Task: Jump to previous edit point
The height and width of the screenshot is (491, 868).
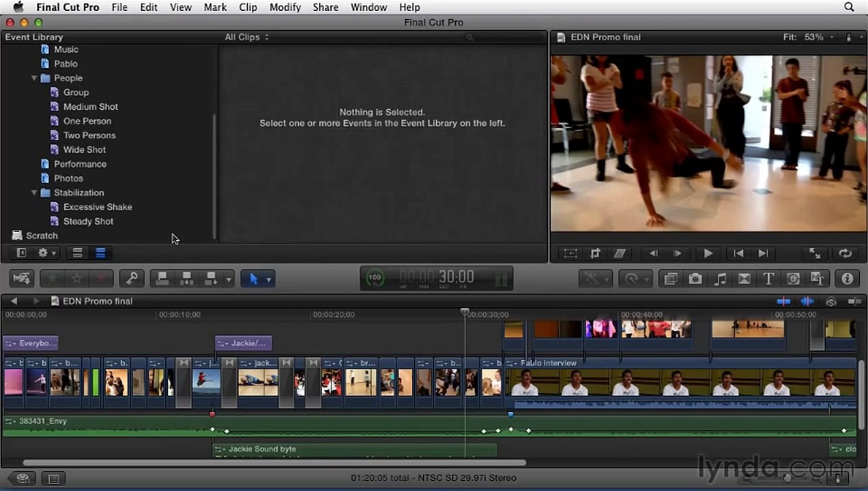Action: (x=738, y=253)
